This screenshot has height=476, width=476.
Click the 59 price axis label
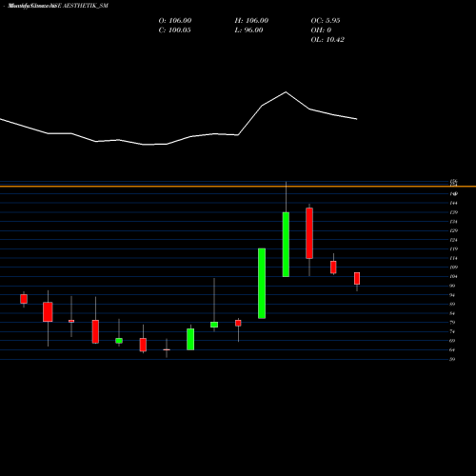tap(452, 359)
